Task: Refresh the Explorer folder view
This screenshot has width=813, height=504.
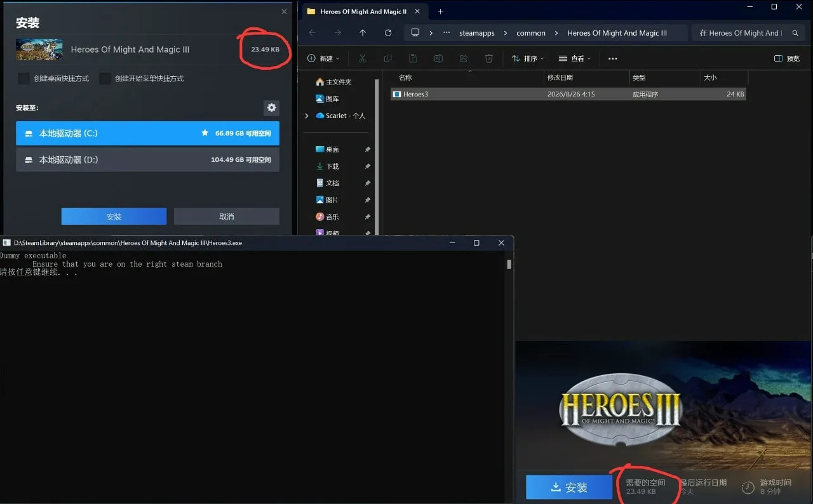Action: [388, 33]
